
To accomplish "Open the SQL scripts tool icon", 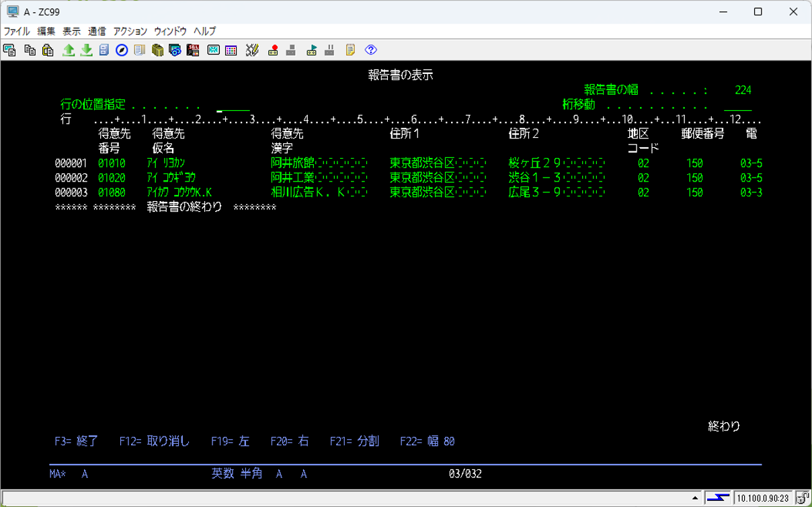I will [193, 50].
